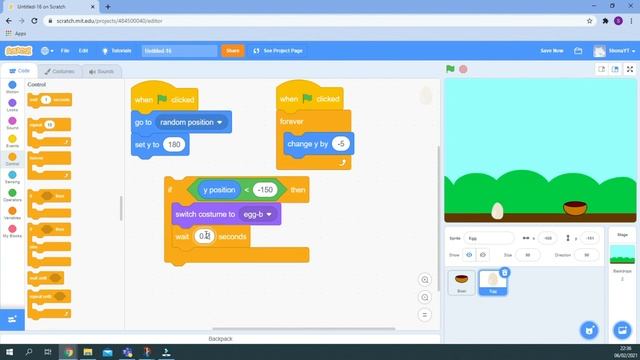
Task: Enter full screen stage mode
Action: point(630,69)
